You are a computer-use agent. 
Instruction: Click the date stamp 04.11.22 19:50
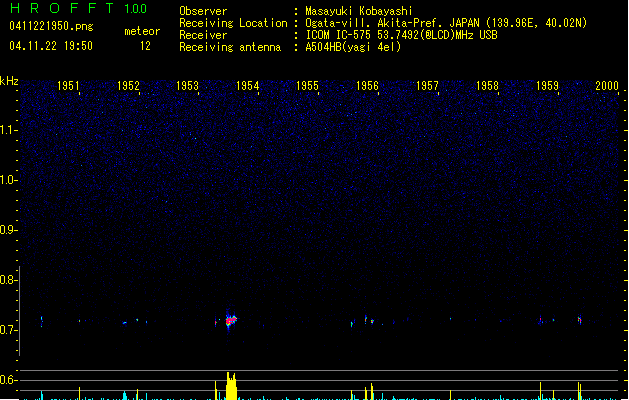click(x=51, y=46)
